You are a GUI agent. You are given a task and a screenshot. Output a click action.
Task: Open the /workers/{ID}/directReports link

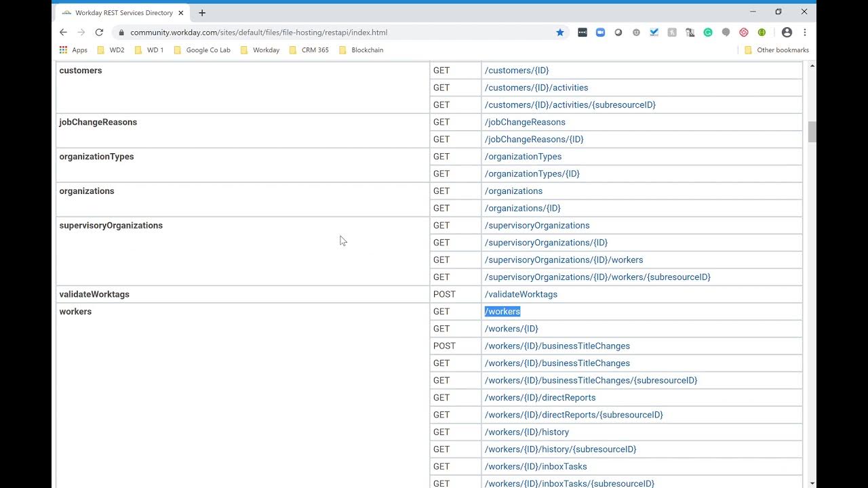click(x=540, y=398)
